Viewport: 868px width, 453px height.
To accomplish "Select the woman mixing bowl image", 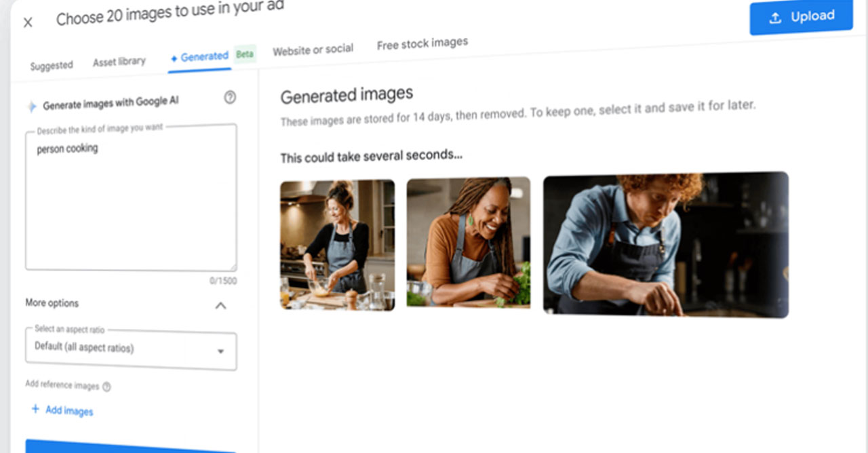I will click(337, 245).
